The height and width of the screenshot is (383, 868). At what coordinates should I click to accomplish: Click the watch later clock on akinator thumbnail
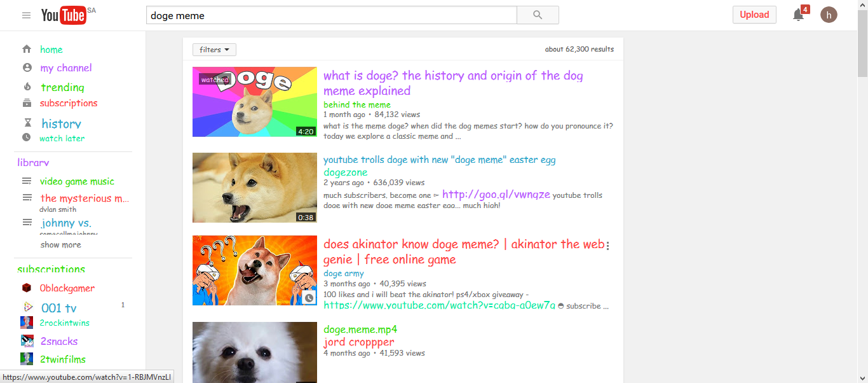309,298
